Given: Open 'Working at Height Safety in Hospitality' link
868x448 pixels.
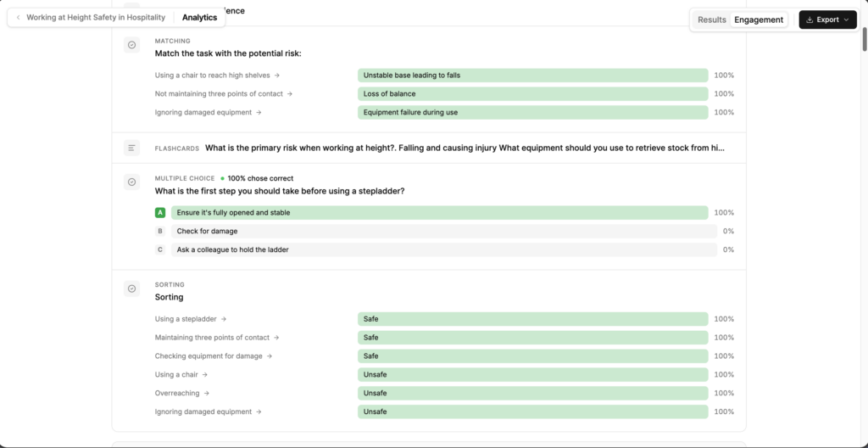Looking at the screenshot, I should coord(96,18).
